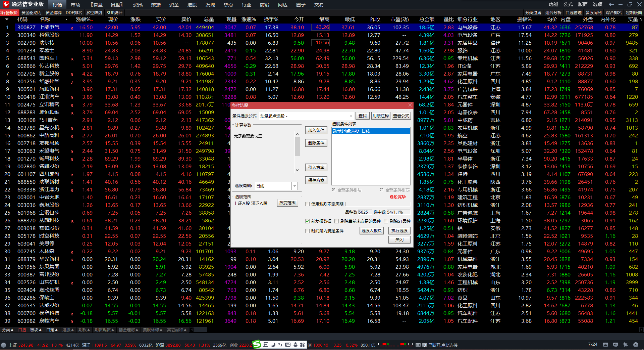The width and height of the screenshot is (644, 350).
Task: Tick the 使用涨跌不定周期 checkbox
Action: point(307,204)
